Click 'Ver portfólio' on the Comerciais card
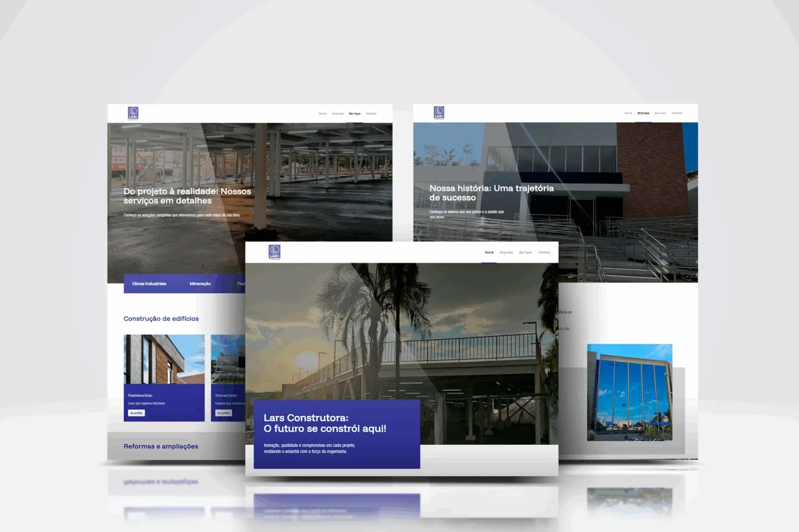The image size is (799, 532). click(x=223, y=413)
